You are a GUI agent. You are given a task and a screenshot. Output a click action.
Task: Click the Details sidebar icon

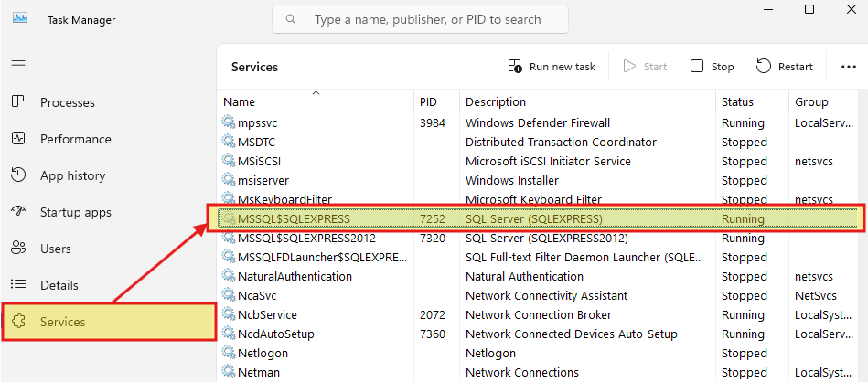click(18, 285)
